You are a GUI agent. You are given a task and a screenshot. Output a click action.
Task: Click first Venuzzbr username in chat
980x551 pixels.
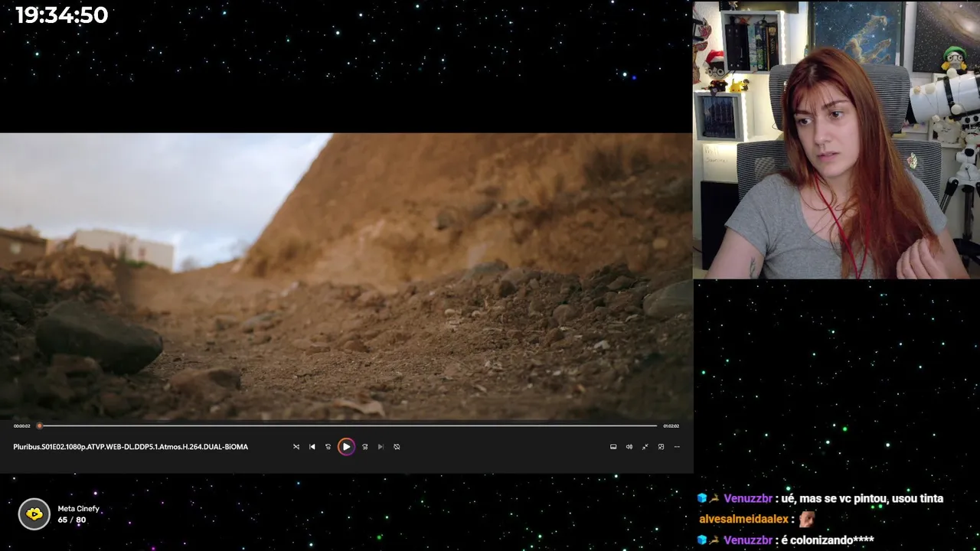click(x=748, y=498)
